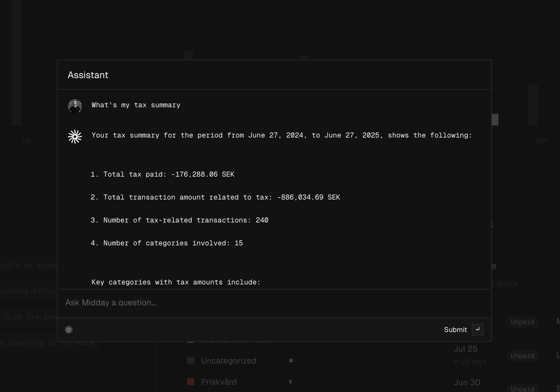Choose the 'What's my runway' suggestion chip
The width and height of the screenshot is (560, 392).
[x=29, y=265]
